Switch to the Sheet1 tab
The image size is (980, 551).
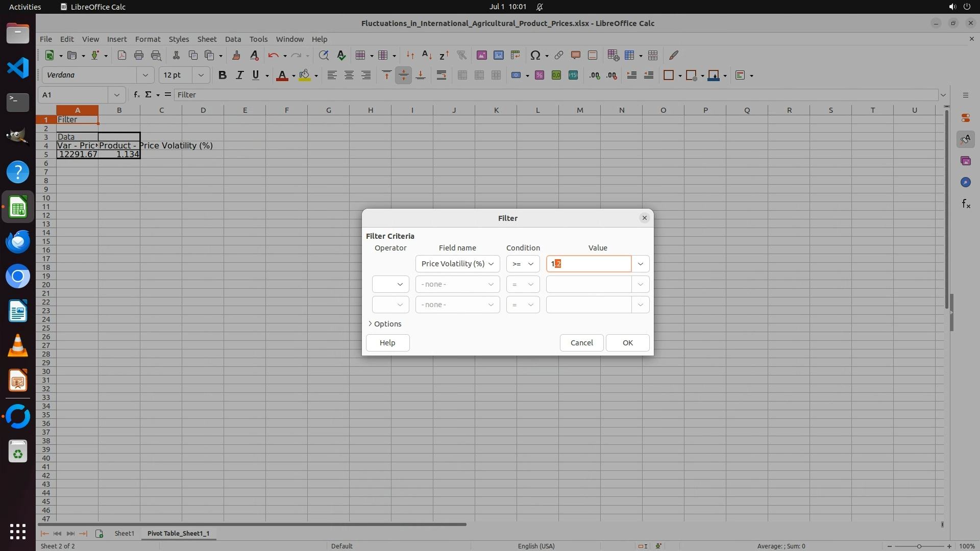coord(124,533)
